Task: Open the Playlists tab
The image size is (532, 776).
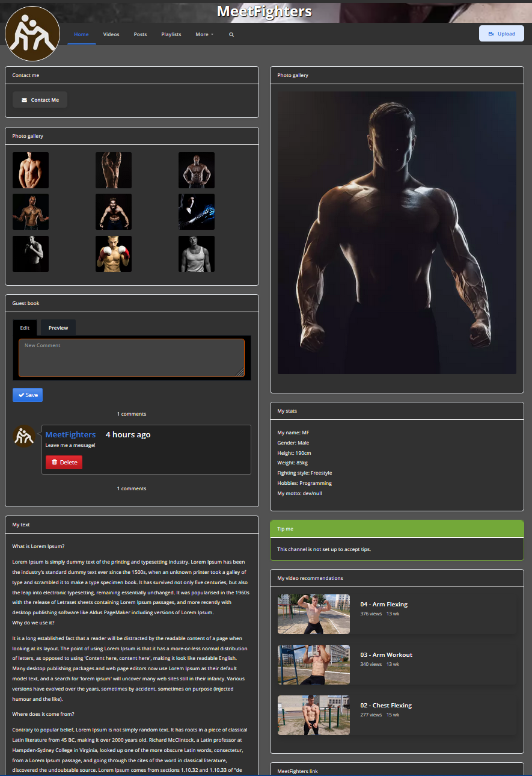Action: point(171,34)
